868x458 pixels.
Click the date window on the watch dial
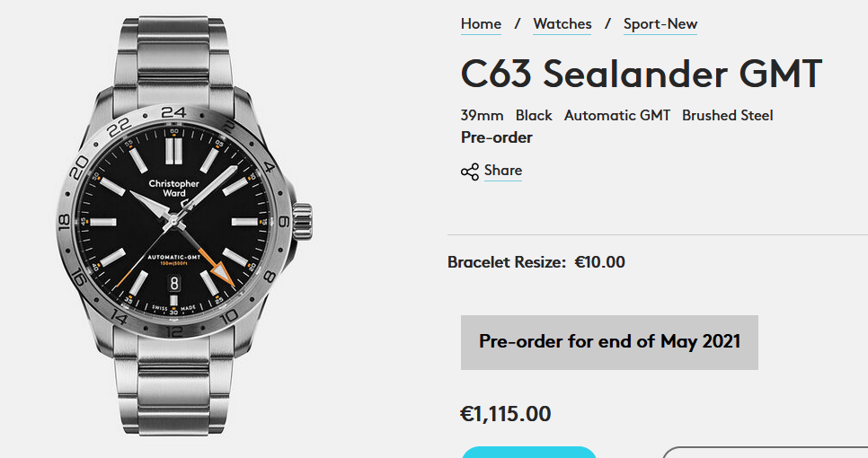(x=175, y=283)
